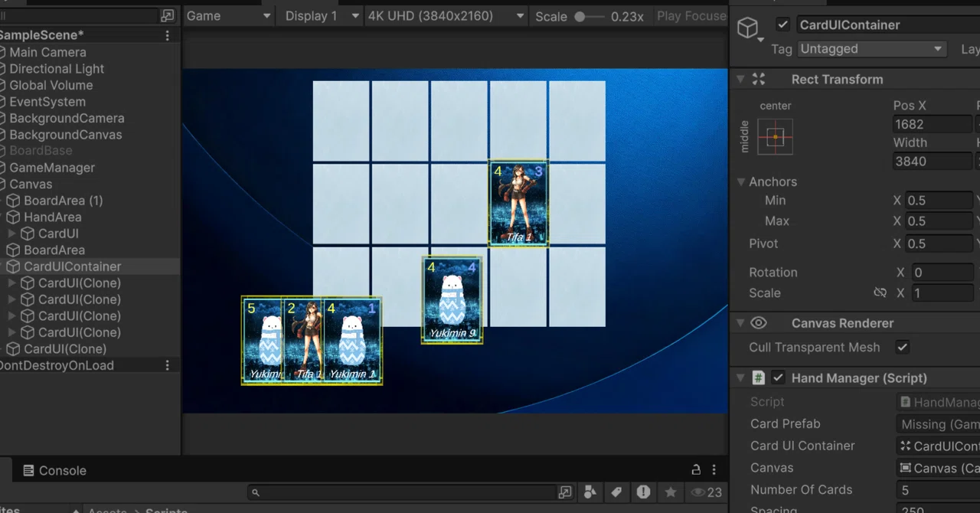Click the Card UI Container reference field icon
Screen dimensions: 980x513
coord(906,446)
